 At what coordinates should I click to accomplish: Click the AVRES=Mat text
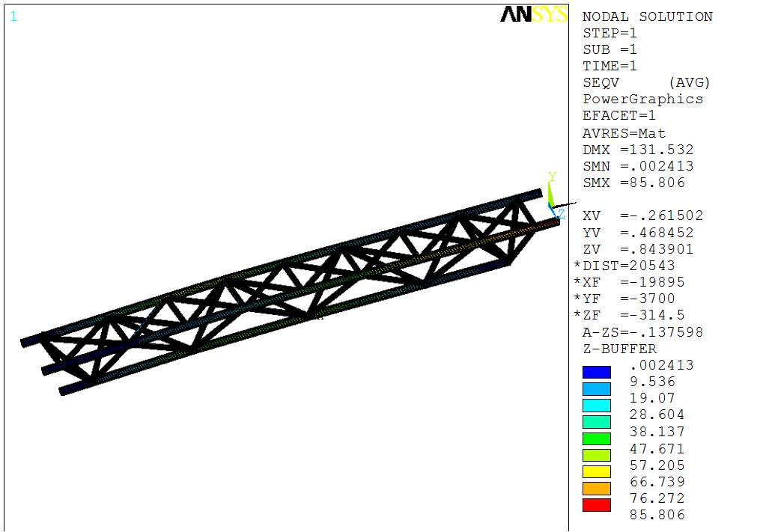624,133
